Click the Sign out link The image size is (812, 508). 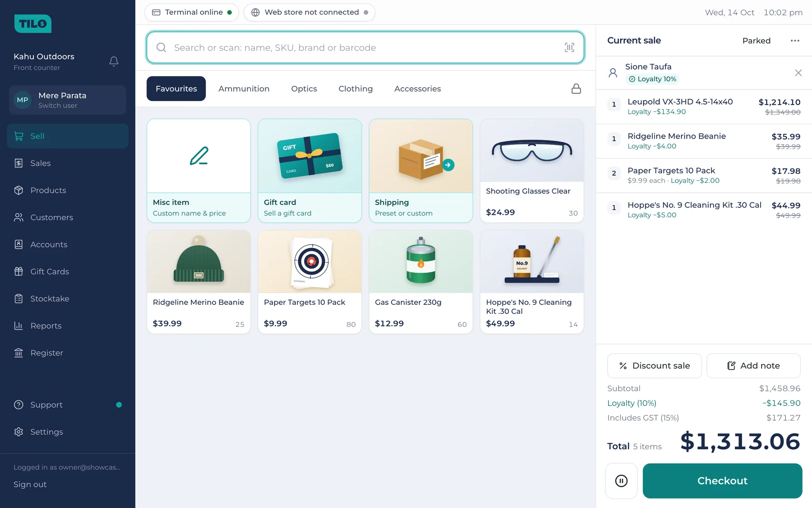click(30, 484)
